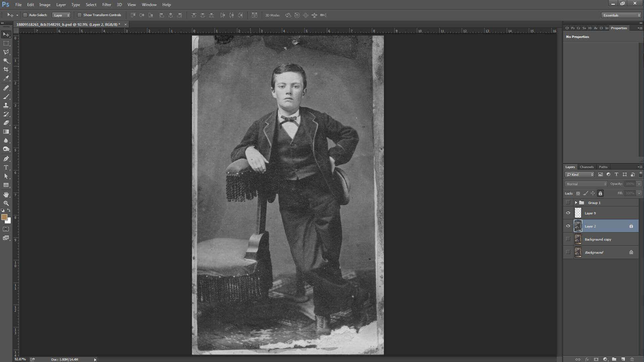Expand the Group 1 folder
Image resolution: width=644 pixels, height=362 pixels.
pos(576,203)
